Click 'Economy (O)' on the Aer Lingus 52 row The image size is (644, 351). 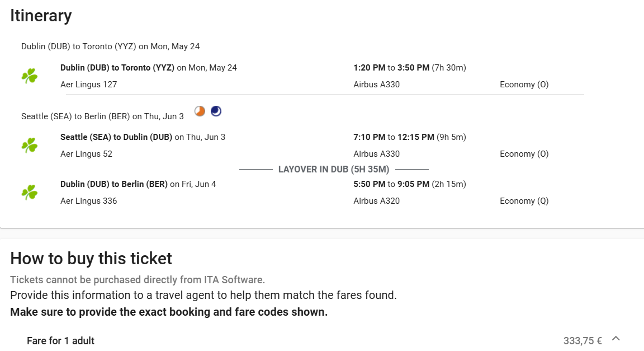(x=524, y=154)
